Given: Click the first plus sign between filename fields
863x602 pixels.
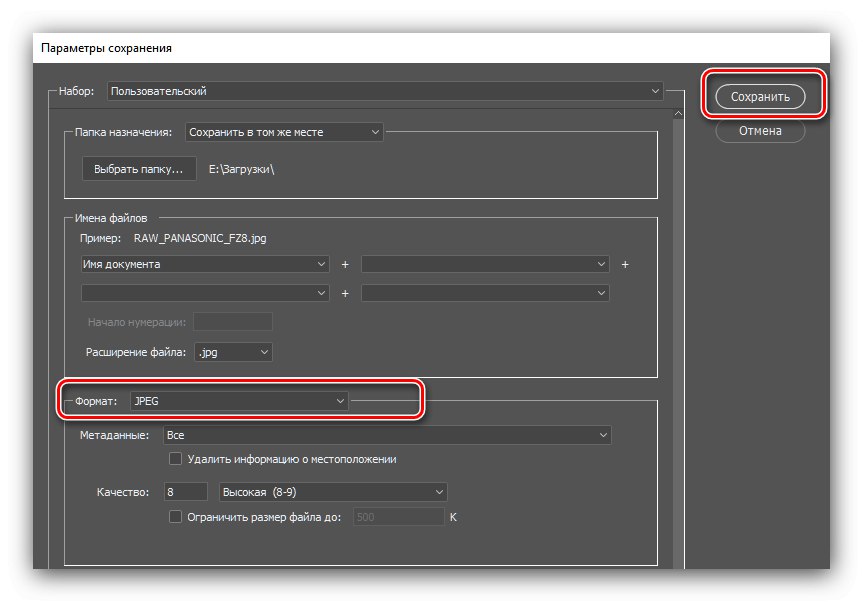Looking at the screenshot, I should 344,264.
